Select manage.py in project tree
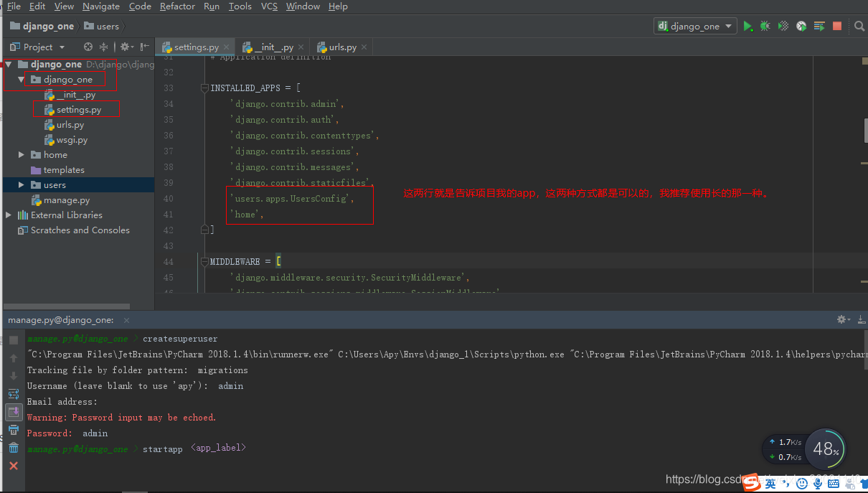 click(x=67, y=200)
